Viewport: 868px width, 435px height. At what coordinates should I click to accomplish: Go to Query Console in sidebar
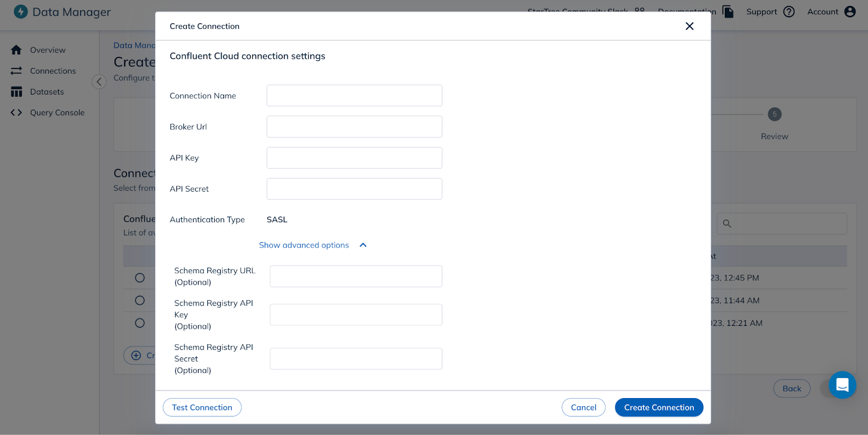57,112
